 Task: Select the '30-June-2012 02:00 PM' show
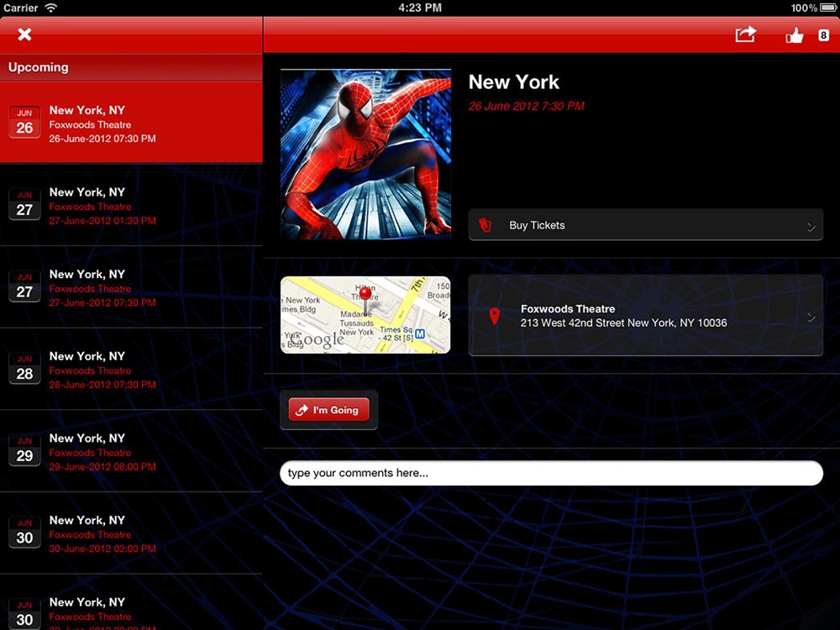[131, 533]
